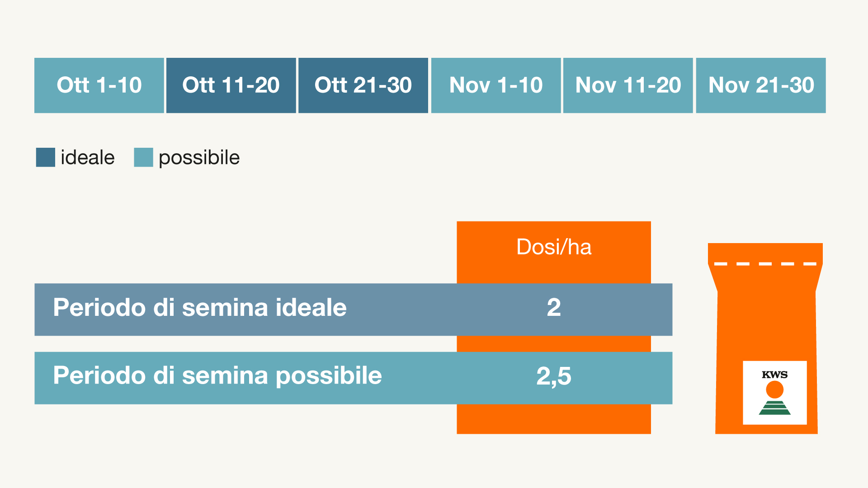The height and width of the screenshot is (488, 868).
Task: Click the dark blue 'ideale' legend swatch
Action: [x=46, y=157]
